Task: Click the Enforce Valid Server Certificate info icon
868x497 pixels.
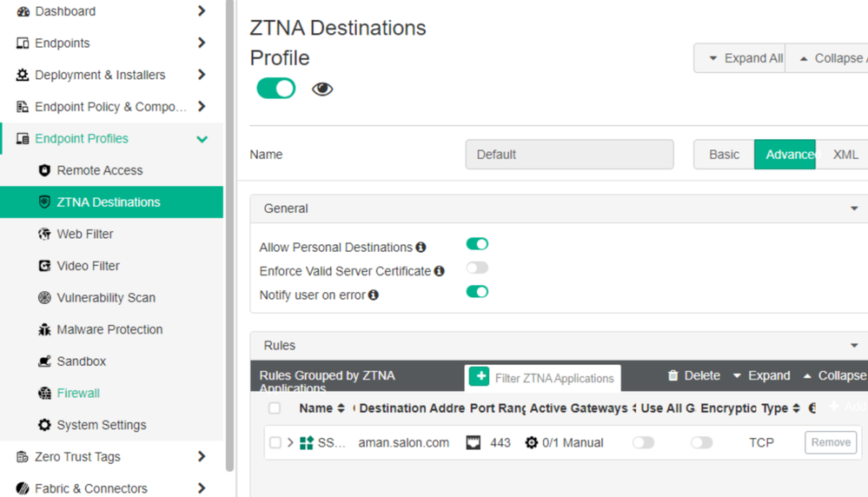Action: click(x=440, y=271)
